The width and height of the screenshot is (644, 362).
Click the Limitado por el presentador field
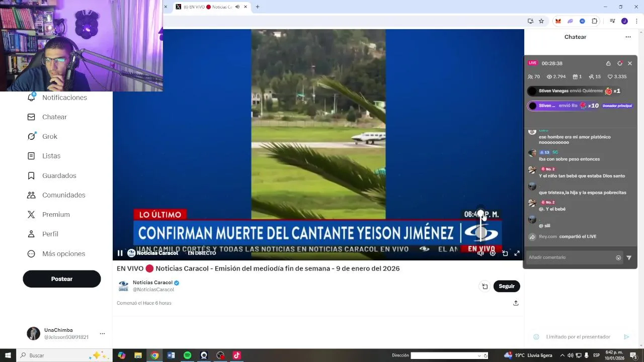tap(578, 337)
